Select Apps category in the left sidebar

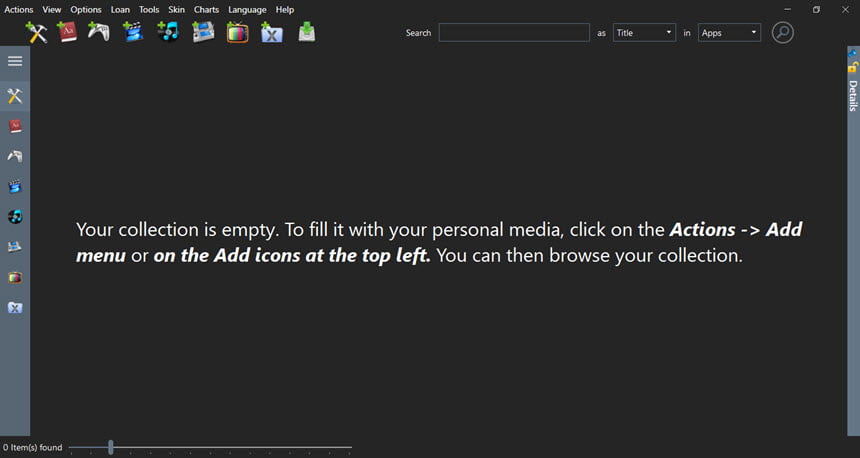[x=15, y=96]
